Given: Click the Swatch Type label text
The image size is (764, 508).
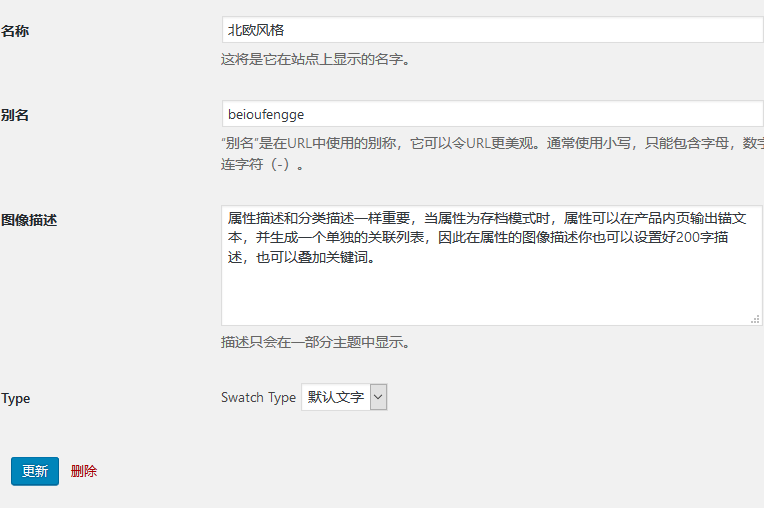Looking at the screenshot, I should click(258, 397).
